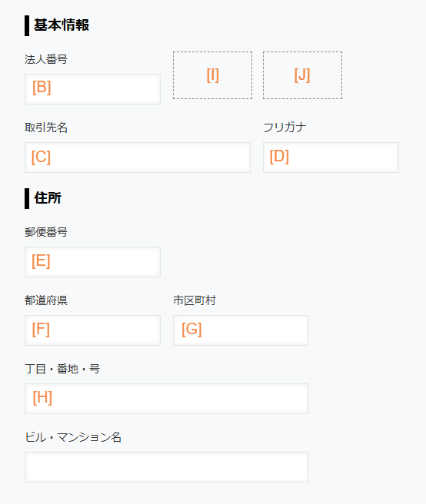Click the 都道府県 label text
The image size is (426, 504).
point(46,300)
